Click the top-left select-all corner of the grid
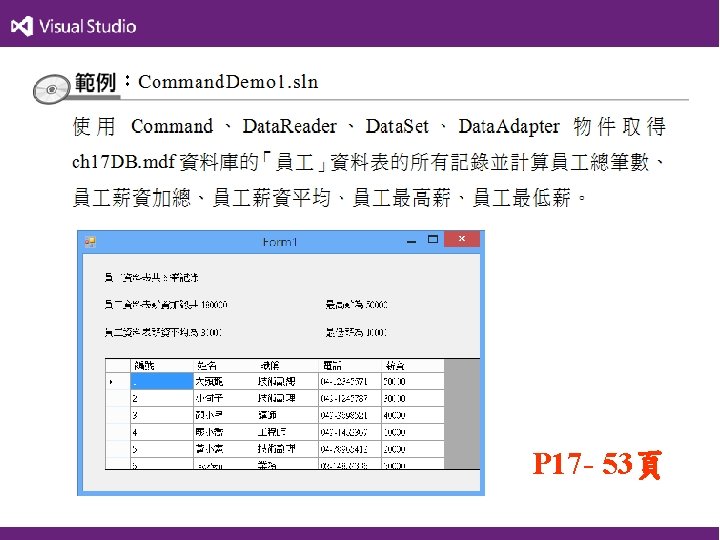 pos(118,366)
